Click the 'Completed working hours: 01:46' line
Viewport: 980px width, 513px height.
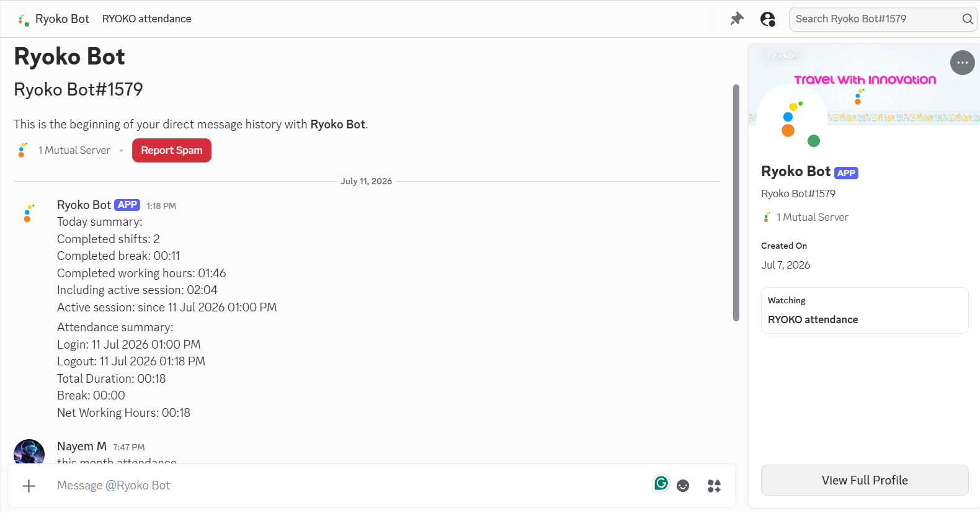[141, 274]
